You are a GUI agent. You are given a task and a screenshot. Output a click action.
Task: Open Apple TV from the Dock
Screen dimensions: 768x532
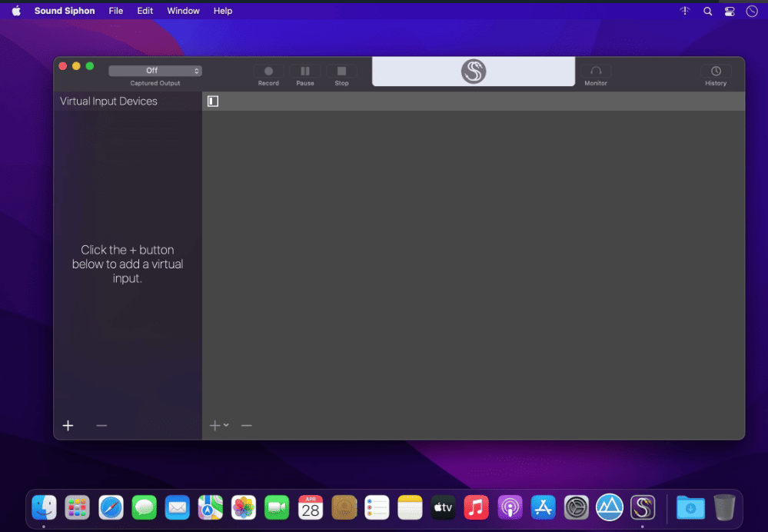pos(444,507)
